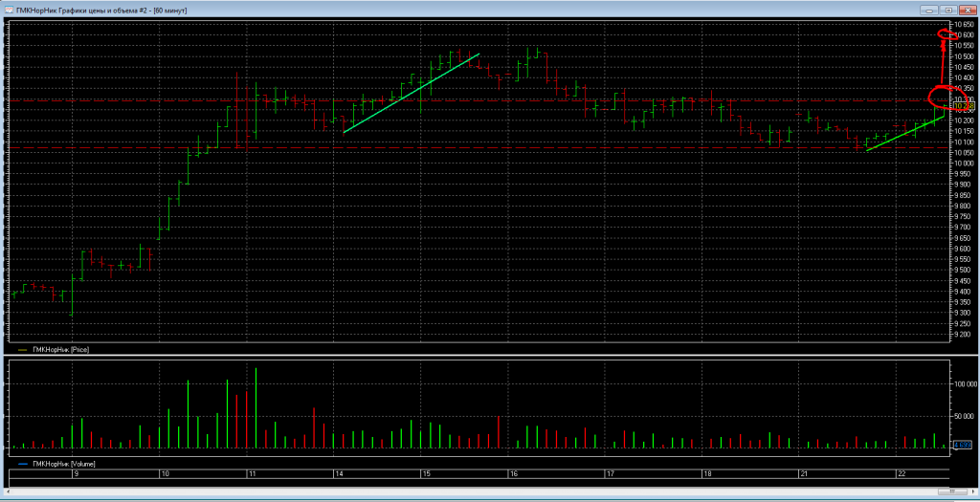Click date label 10 on time axis
Image resolution: width=980 pixels, height=502 pixels.
(x=166, y=474)
